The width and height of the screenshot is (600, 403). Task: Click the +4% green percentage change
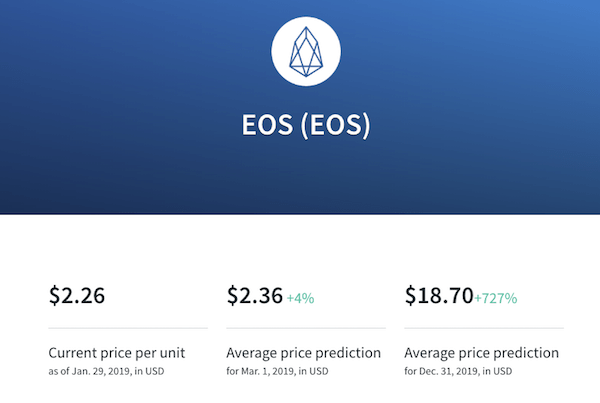[300, 298]
